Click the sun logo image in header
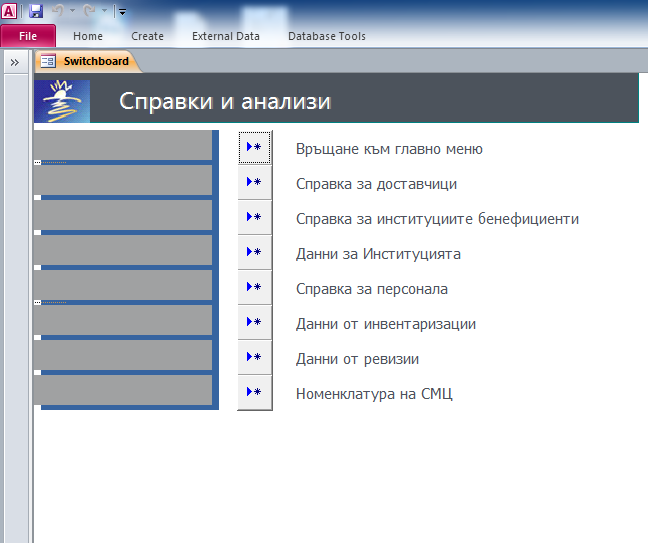 click(x=62, y=101)
